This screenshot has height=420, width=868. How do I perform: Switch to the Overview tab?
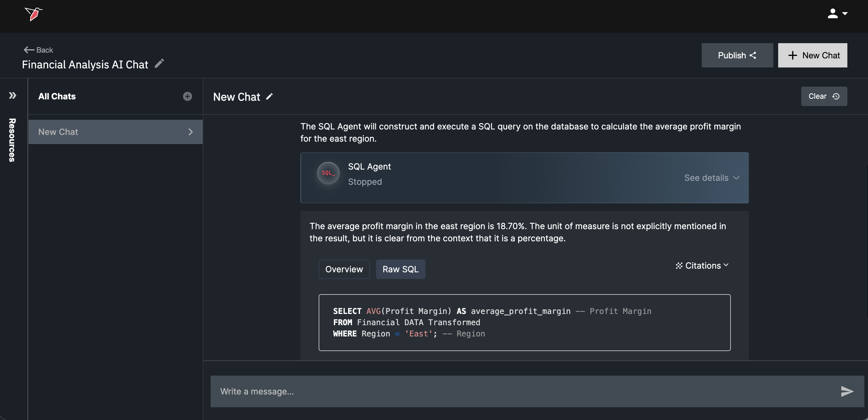pyautogui.click(x=344, y=269)
